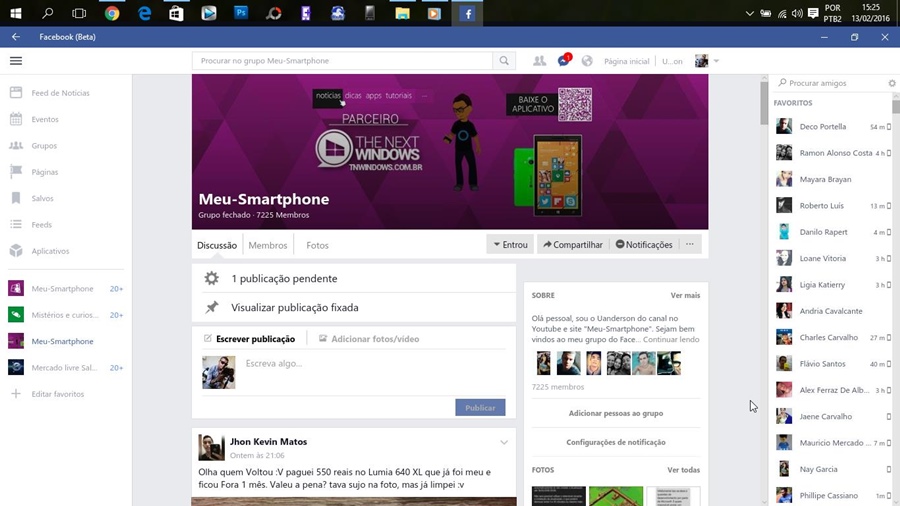Click Adicionar pessoas ao grupo
This screenshot has width=900, height=506.
(616, 413)
